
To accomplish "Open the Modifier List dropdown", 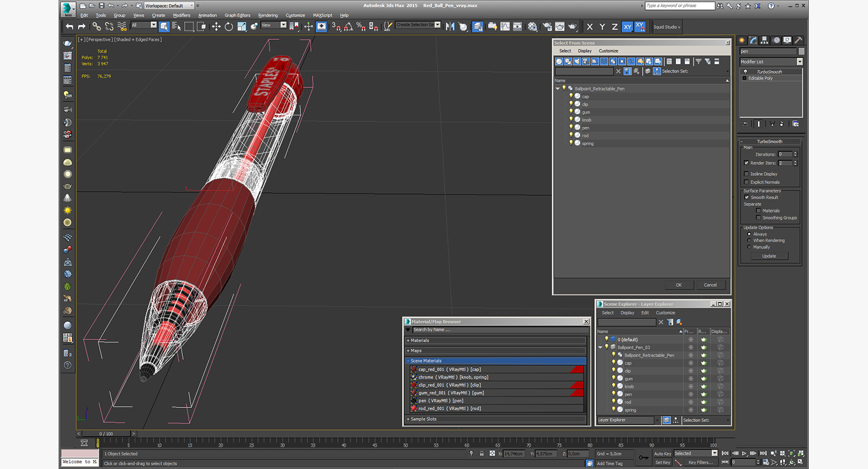I will pyautogui.click(x=771, y=62).
